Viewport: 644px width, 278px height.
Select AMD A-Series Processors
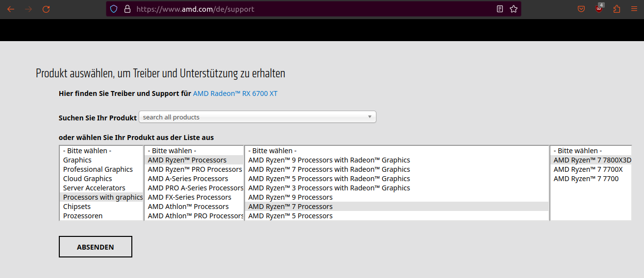(194, 179)
